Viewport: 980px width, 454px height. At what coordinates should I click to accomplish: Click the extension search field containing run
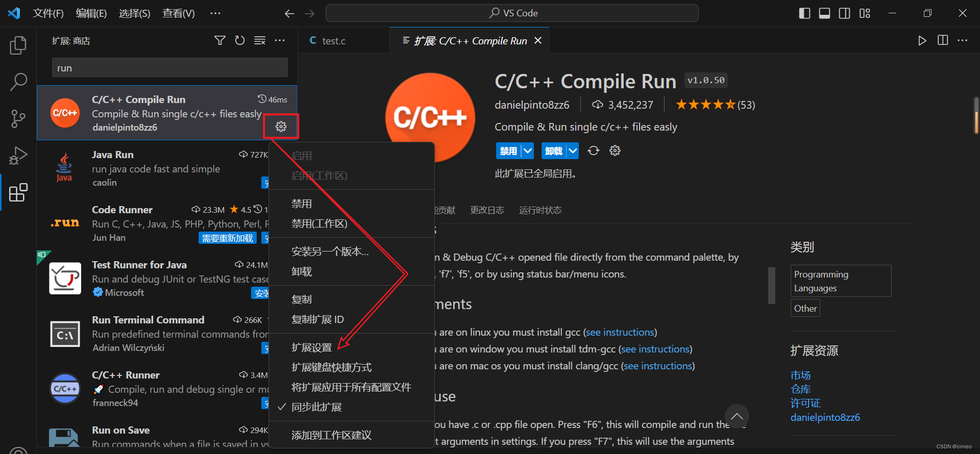(169, 68)
